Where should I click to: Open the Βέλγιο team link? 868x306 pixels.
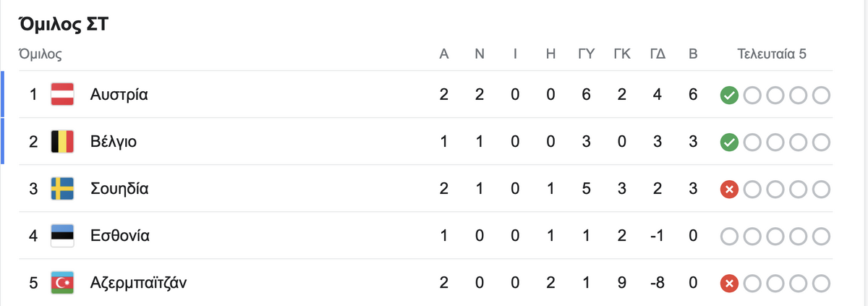click(x=113, y=142)
